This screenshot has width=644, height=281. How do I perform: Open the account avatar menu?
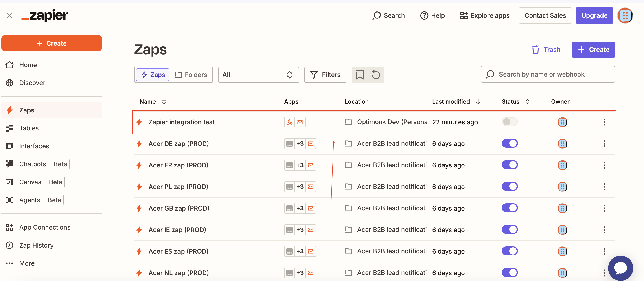(625, 15)
